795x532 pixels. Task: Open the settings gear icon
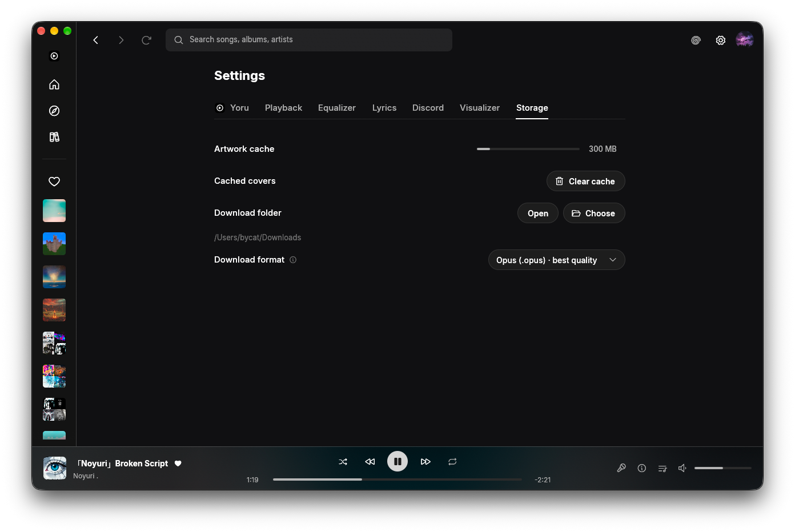pyautogui.click(x=721, y=41)
